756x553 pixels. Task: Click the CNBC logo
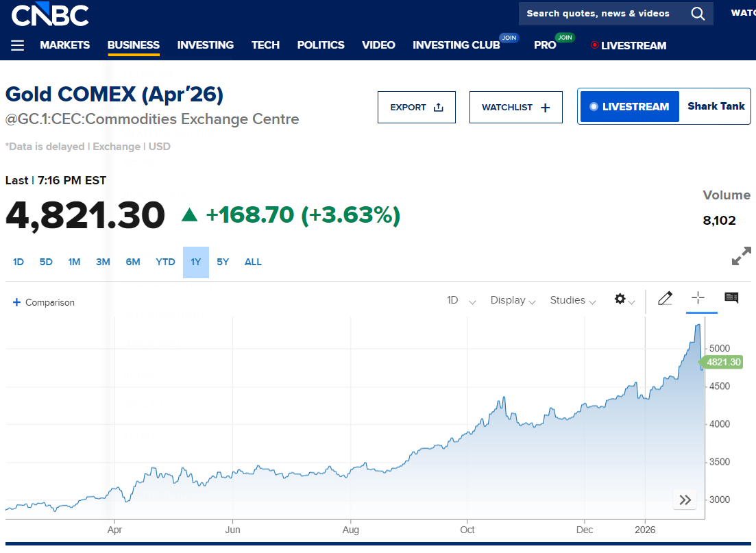(x=50, y=14)
